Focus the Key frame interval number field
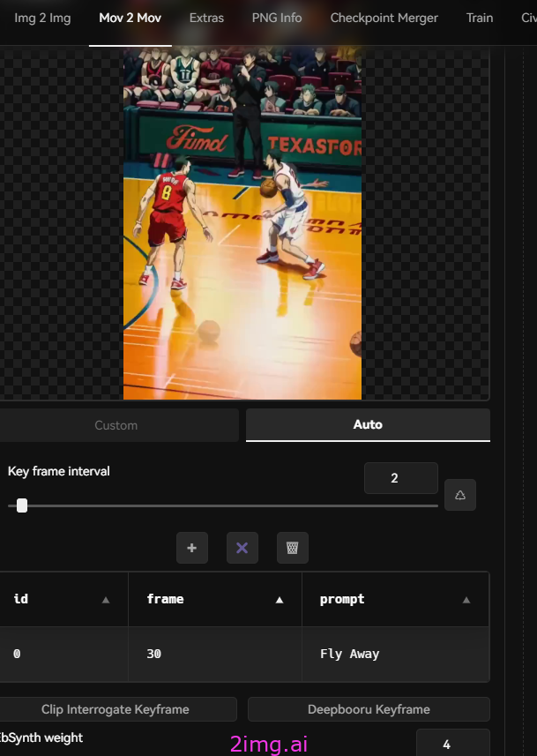Image resolution: width=537 pixels, height=756 pixels. [400, 478]
